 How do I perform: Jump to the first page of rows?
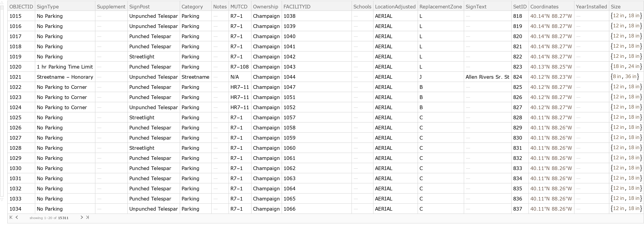coord(11,218)
